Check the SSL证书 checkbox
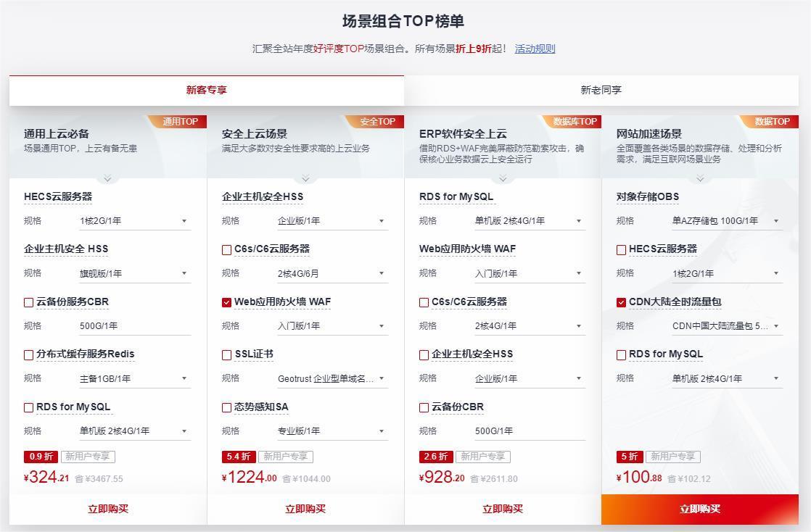The width and height of the screenshot is (811, 532). [x=226, y=355]
